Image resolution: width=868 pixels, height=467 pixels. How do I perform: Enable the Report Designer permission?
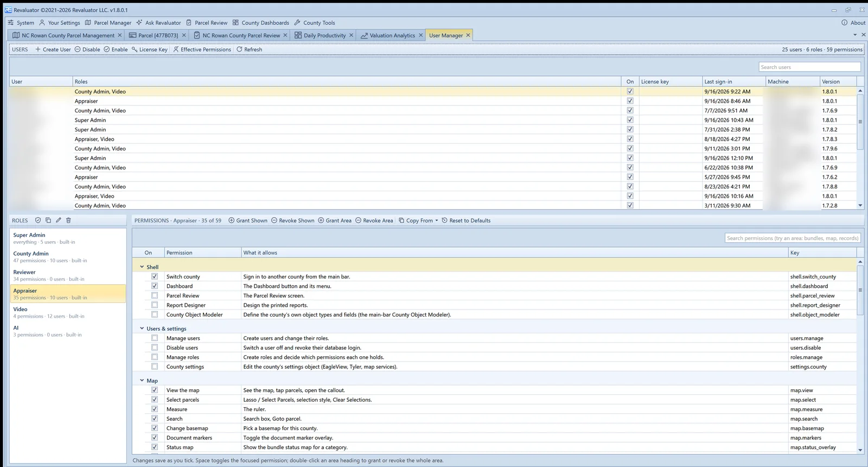155,305
